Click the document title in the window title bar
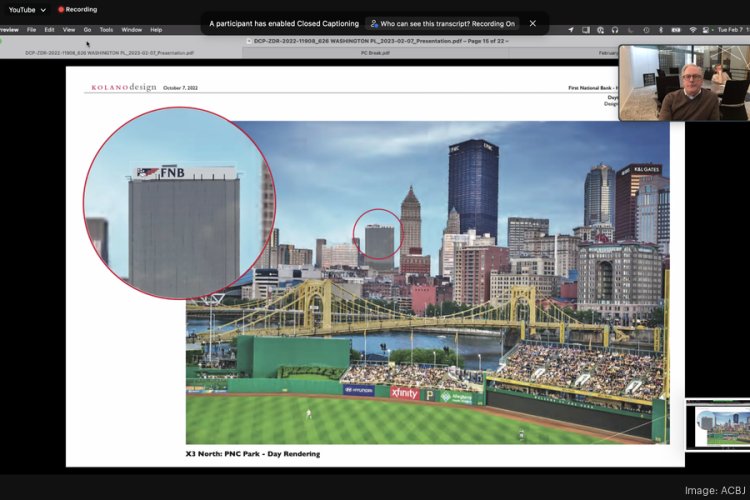The height and width of the screenshot is (500, 750). click(381, 41)
